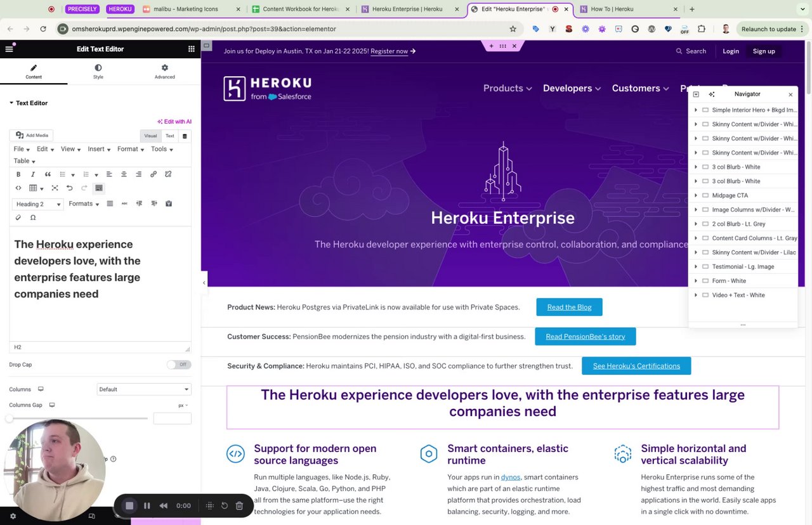Expand Testimonial - Lg. Image navigator row
The image size is (812, 525).
(x=696, y=266)
